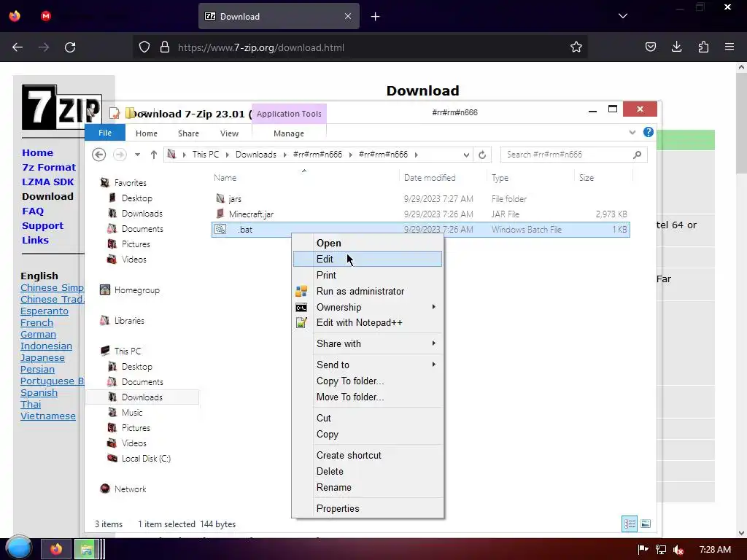Open the Firefox downloads arrow icon
Screen dimensions: 747x560
pos(676,47)
